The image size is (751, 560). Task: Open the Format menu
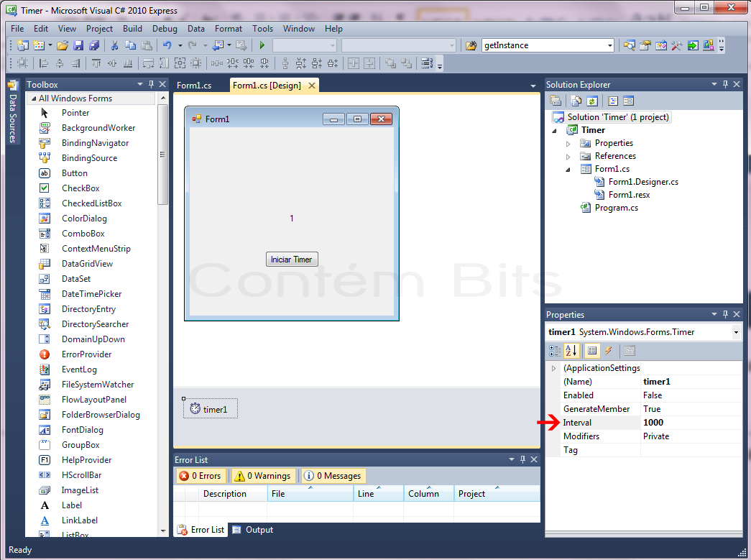pos(229,29)
